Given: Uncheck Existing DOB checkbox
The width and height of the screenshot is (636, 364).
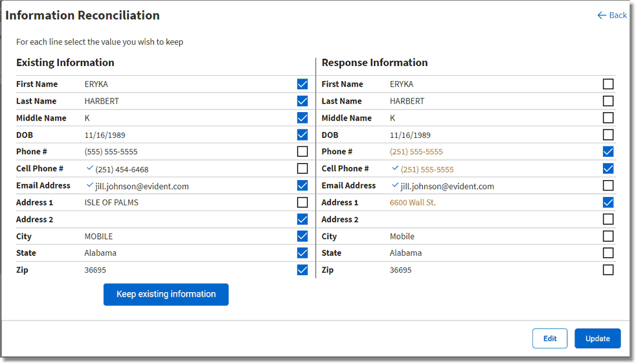Looking at the screenshot, I should click(302, 135).
